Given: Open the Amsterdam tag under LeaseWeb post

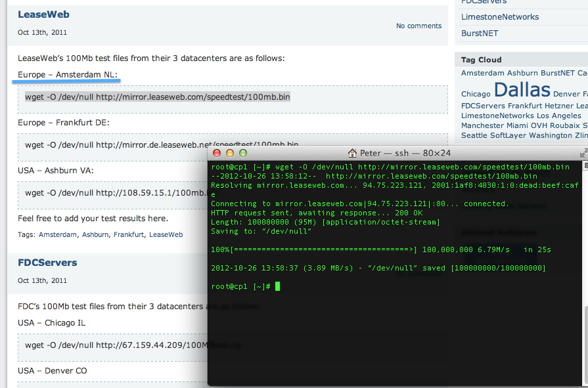Looking at the screenshot, I should [58, 234].
